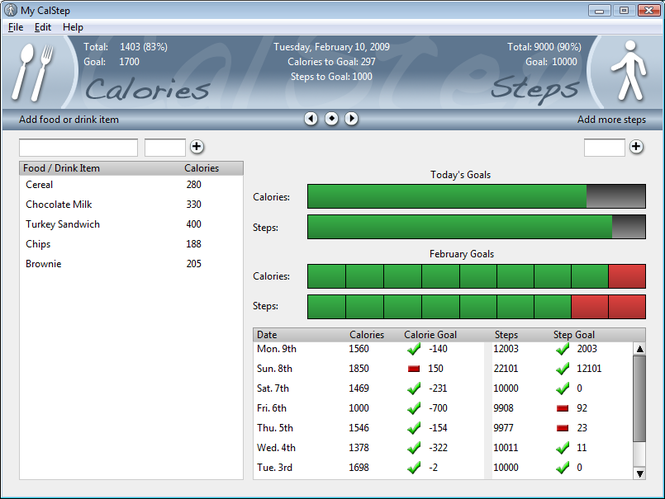This screenshot has height=499, width=665.
Task: Click the My CalStep title bar icon
Action: (11, 10)
